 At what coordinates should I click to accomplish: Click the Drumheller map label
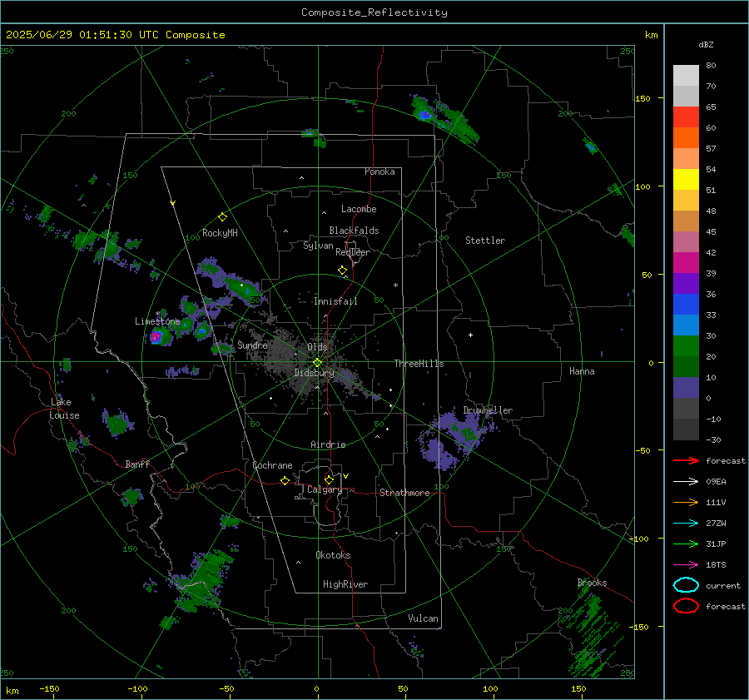[488, 410]
